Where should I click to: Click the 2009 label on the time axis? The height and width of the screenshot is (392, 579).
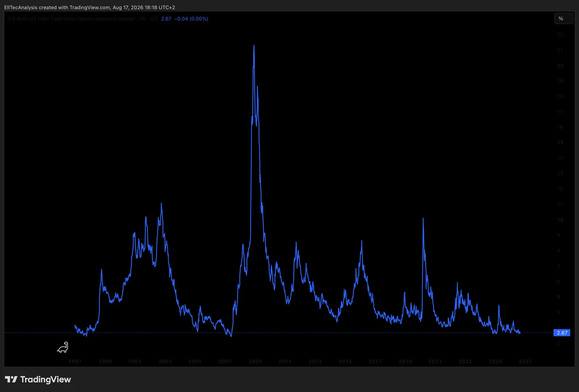(x=255, y=361)
